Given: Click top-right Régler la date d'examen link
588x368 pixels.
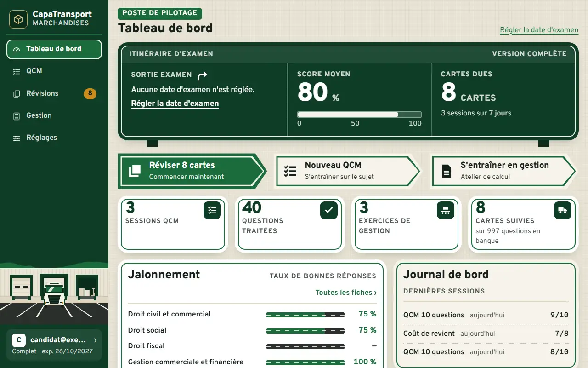Looking at the screenshot, I should (x=539, y=30).
